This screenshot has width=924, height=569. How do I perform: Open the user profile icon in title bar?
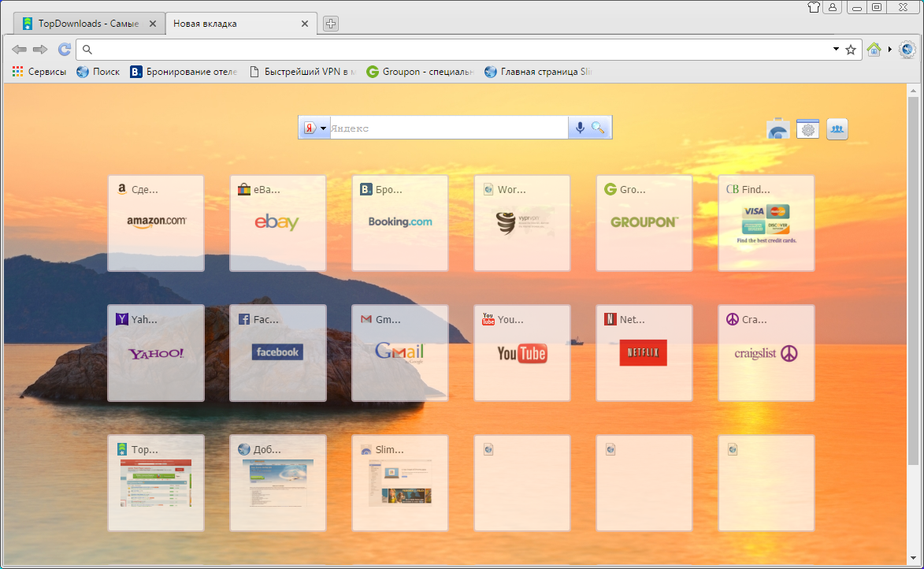click(x=832, y=7)
